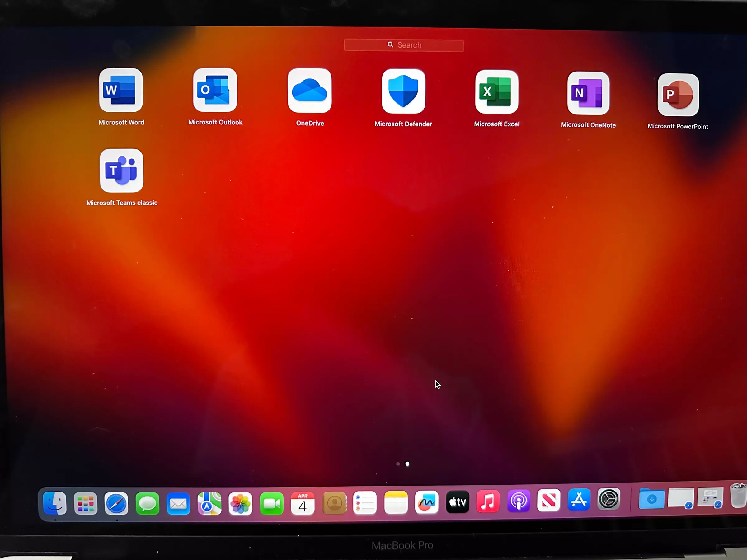Launch the App Store from the Dock
The height and width of the screenshot is (560, 747).
[x=579, y=500]
